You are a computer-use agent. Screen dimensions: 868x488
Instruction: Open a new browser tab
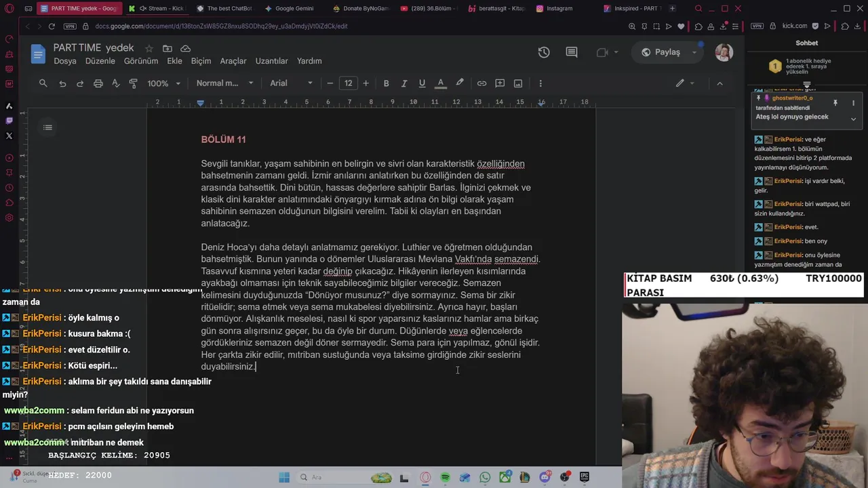[x=672, y=8]
